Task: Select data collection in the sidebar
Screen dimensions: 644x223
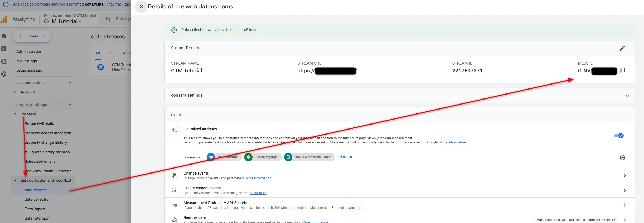Action: [x=38, y=199]
